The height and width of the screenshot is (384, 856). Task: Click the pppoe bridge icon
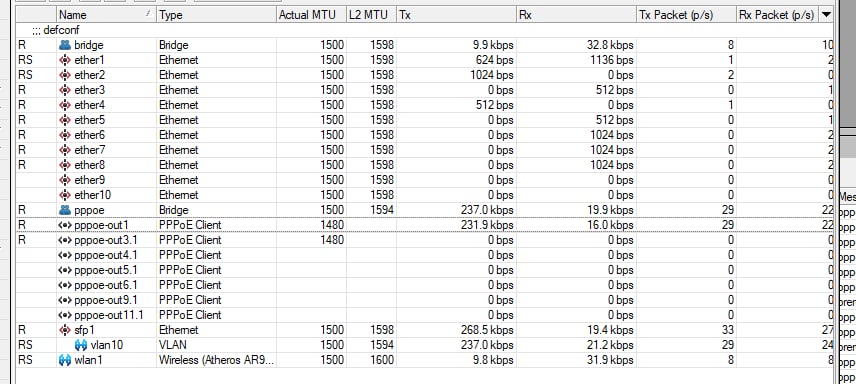point(64,210)
